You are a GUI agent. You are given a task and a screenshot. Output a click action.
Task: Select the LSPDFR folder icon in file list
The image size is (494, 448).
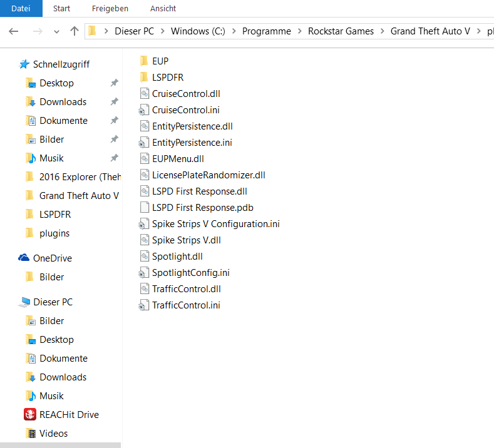click(x=144, y=77)
